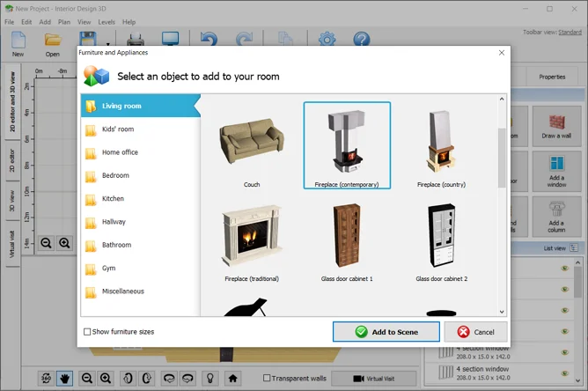Zoom out in the 3D view
The height and width of the screenshot is (391, 588).
click(87, 379)
